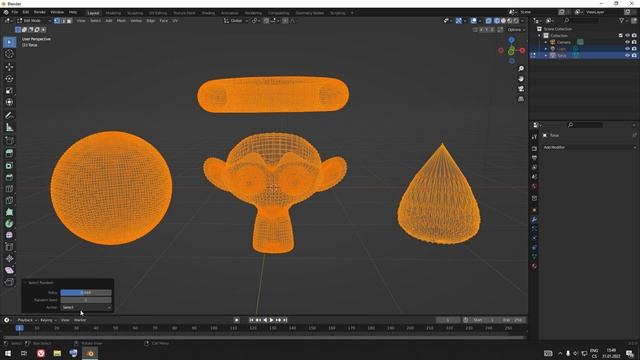Select the Bevel tool
Image resolution: width=640 pixels, height=360 pixels.
tap(9, 177)
